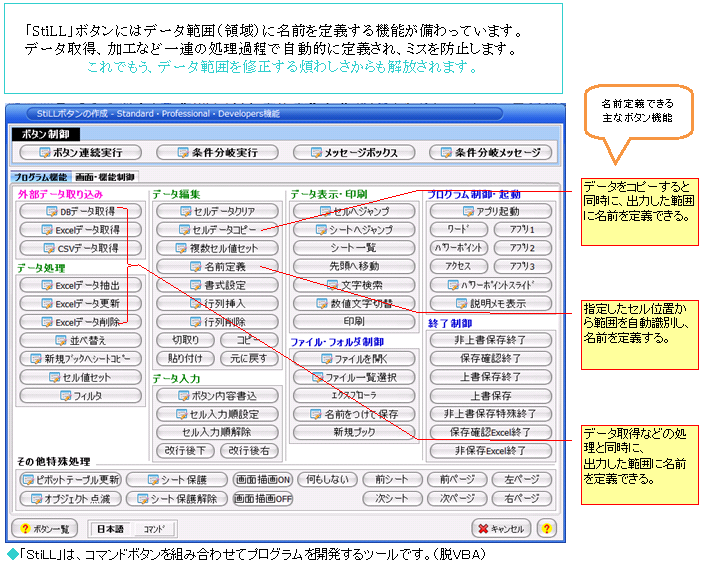Click the セルへジャンプ button
704x566 pixels.
(354, 211)
